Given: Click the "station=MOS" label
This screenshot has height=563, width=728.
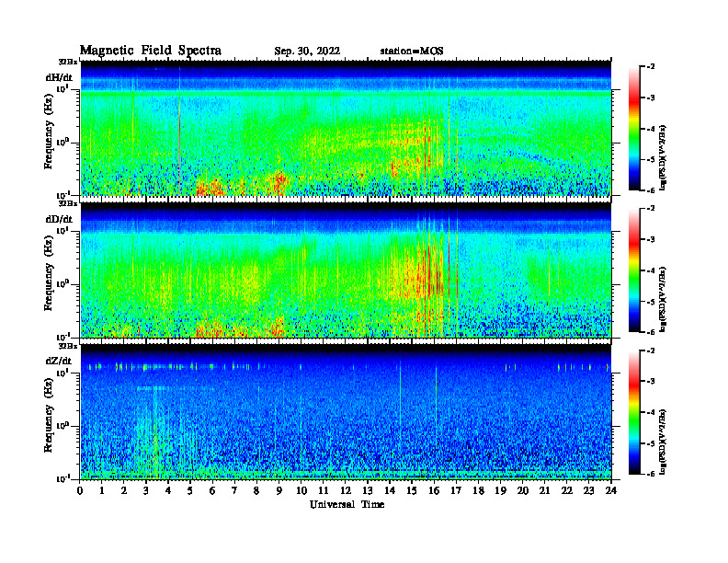Looking at the screenshot, I should (x=412, y=52).
